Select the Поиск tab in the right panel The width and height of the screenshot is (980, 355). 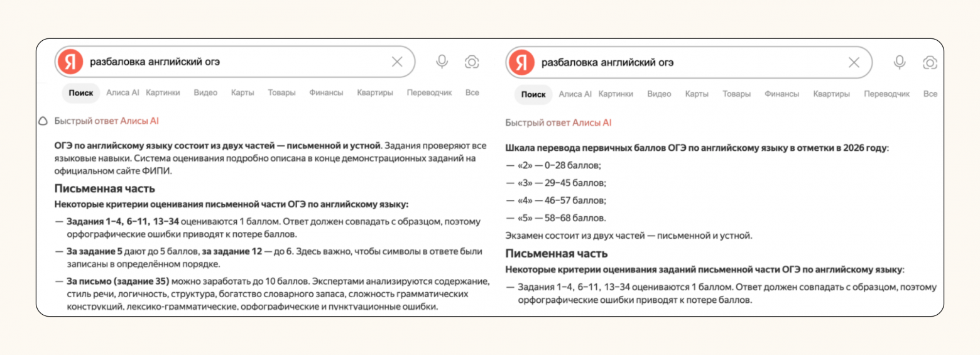(533, 94)
